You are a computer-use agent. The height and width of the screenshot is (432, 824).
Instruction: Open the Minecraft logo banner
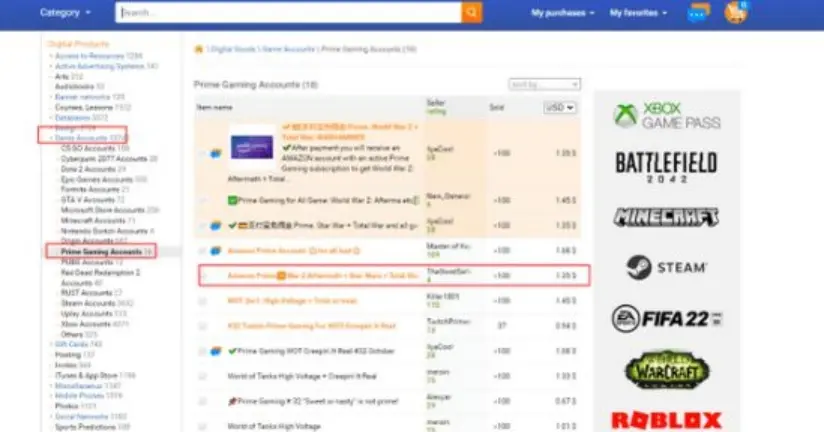pos(666,217)
